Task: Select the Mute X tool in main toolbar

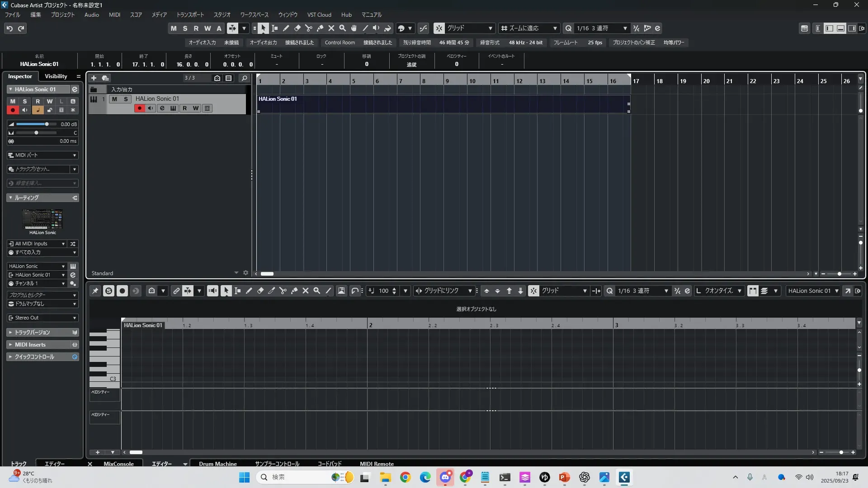Action: point(331,28)
